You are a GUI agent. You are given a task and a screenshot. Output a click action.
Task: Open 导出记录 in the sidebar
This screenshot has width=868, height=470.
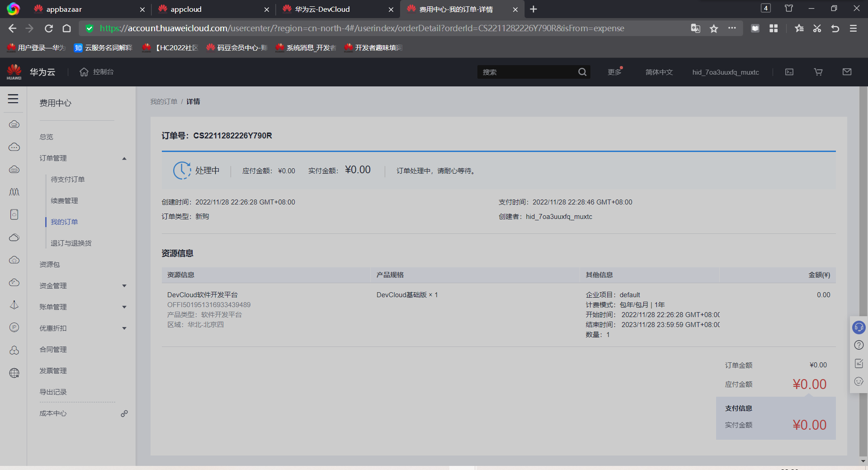(x=53, y=392)
